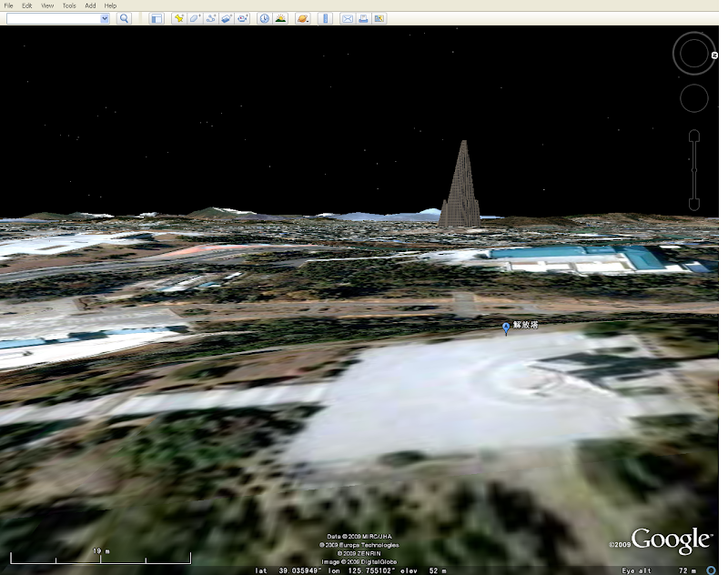
Task: Click the zoom slider middle handle
Action: [694, 170]
